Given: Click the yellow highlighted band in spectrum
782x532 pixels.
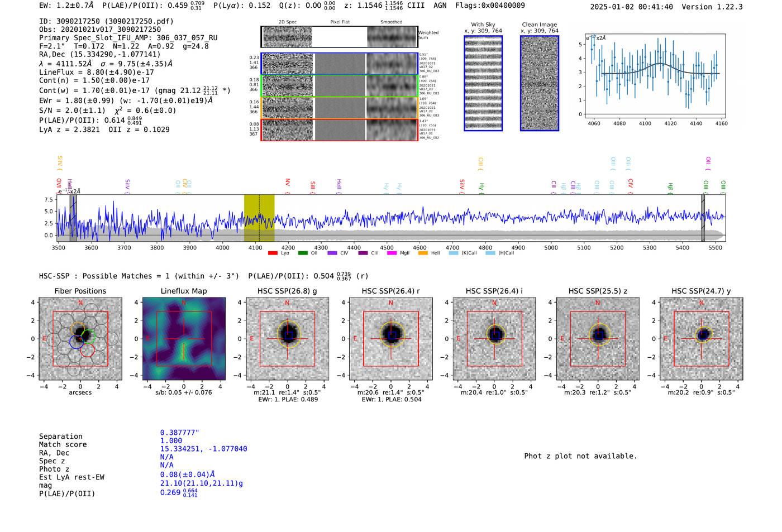Looking at the screenshot, I should [259, 218].
